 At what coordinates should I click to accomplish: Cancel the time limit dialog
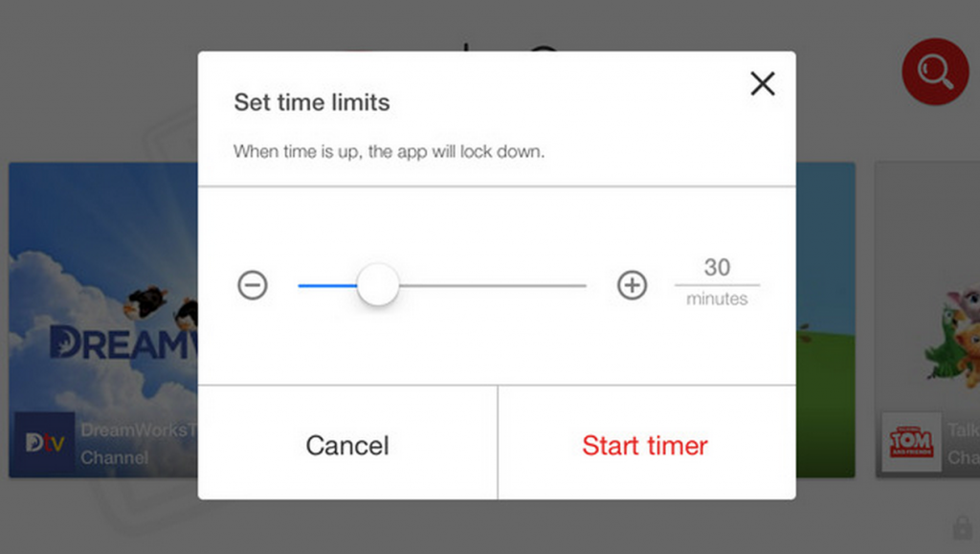coord(347,443)
